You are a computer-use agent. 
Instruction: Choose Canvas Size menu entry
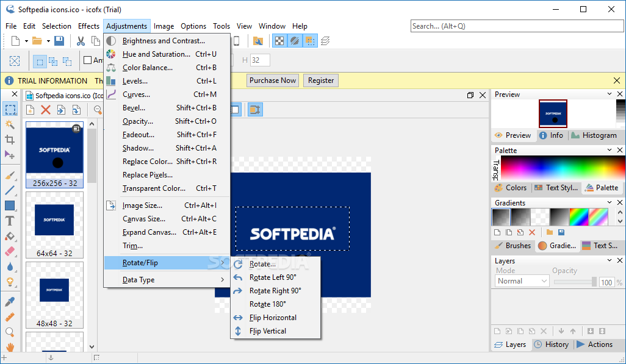pos(167,219)
